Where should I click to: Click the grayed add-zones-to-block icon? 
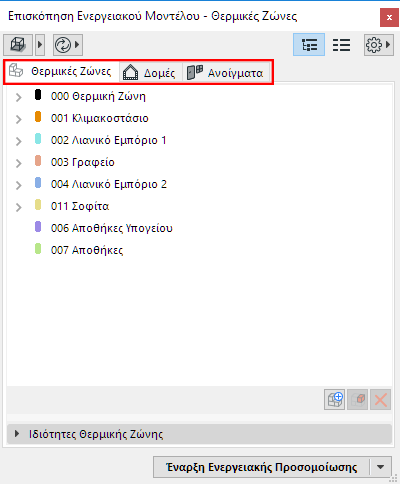pyautogui.click(x=357, y=400)
